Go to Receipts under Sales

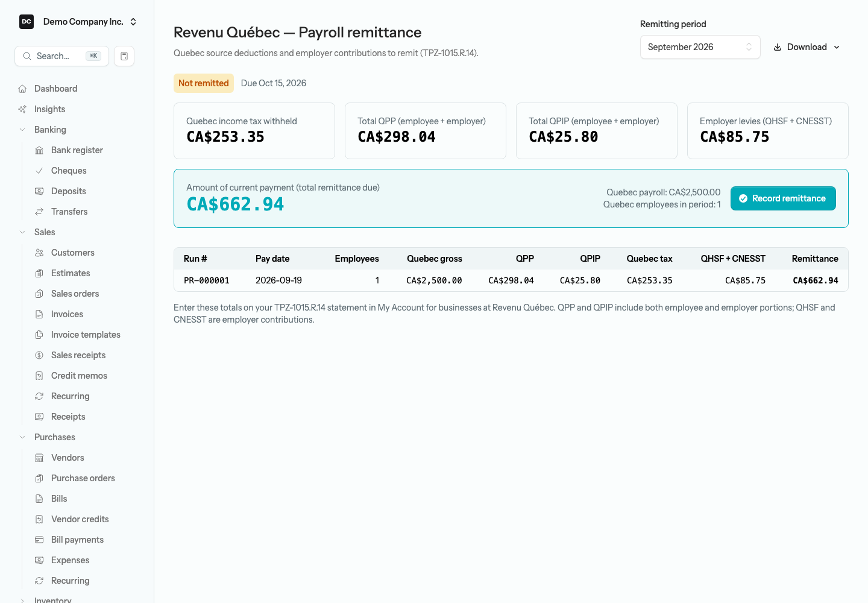[x=68, y=417]
